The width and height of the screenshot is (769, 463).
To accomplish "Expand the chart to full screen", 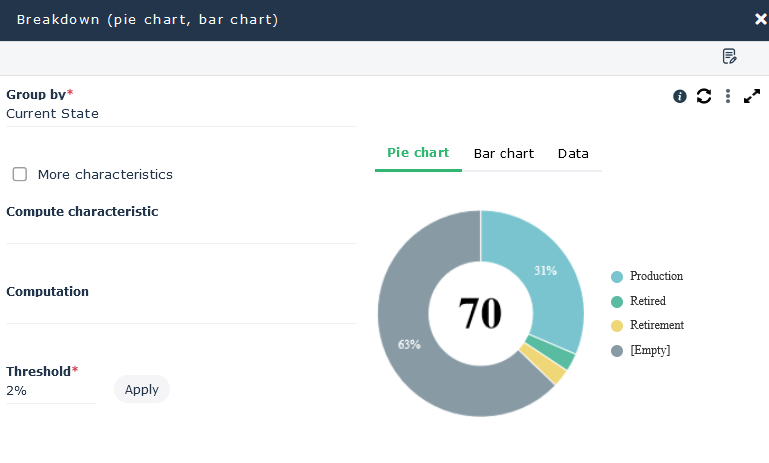I will pos(752,96).
